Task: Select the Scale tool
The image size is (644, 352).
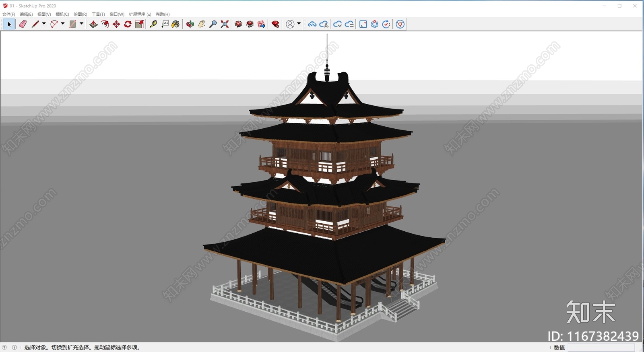Action: coord(139,24)
